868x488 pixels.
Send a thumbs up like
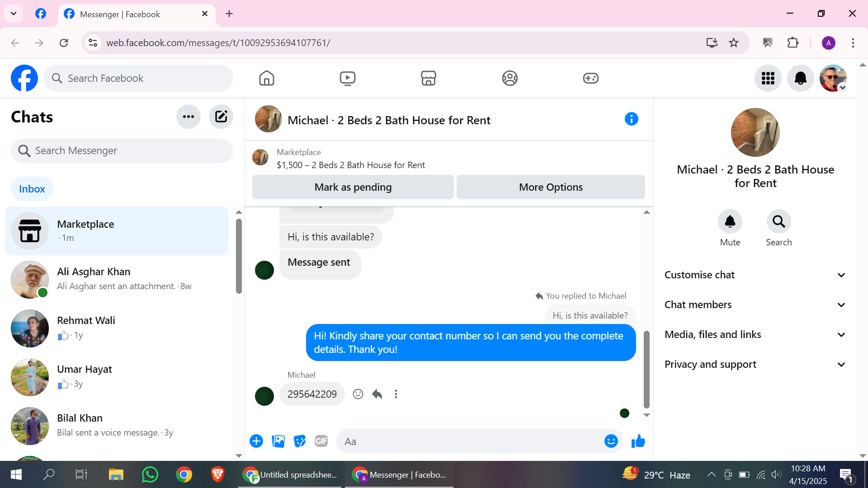click(638, 441)
